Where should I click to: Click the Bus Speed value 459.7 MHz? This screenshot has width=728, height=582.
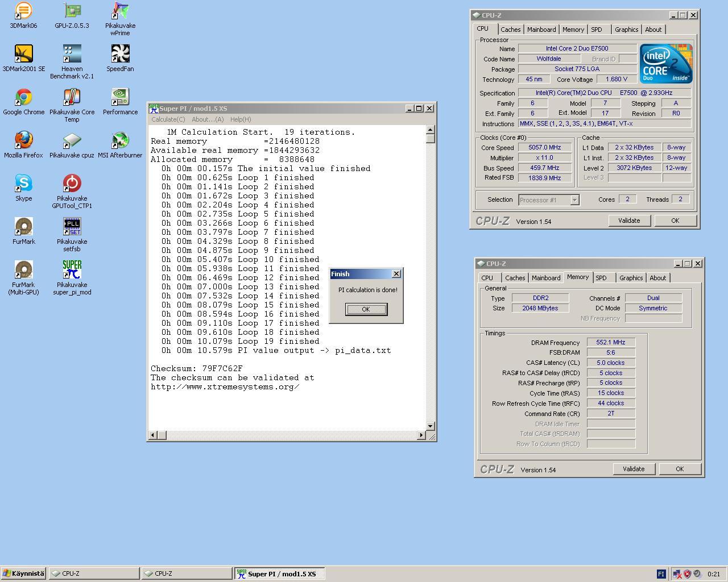(544, 168)
